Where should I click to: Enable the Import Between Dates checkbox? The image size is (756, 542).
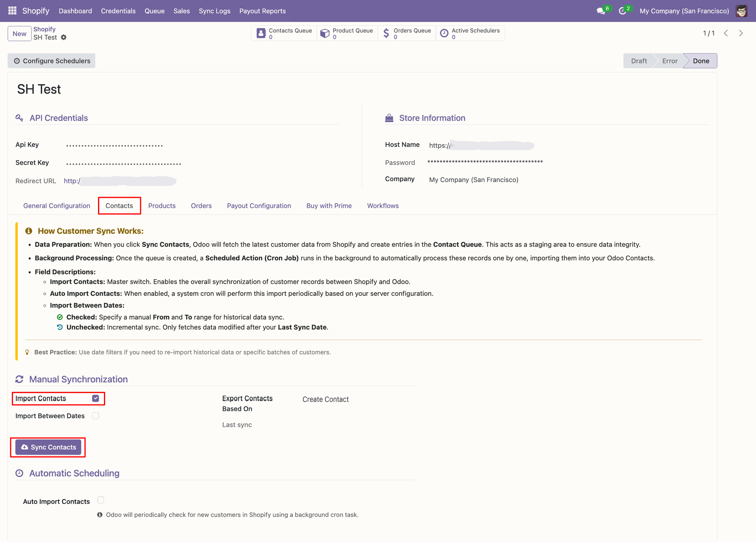(x=96, y=416)
